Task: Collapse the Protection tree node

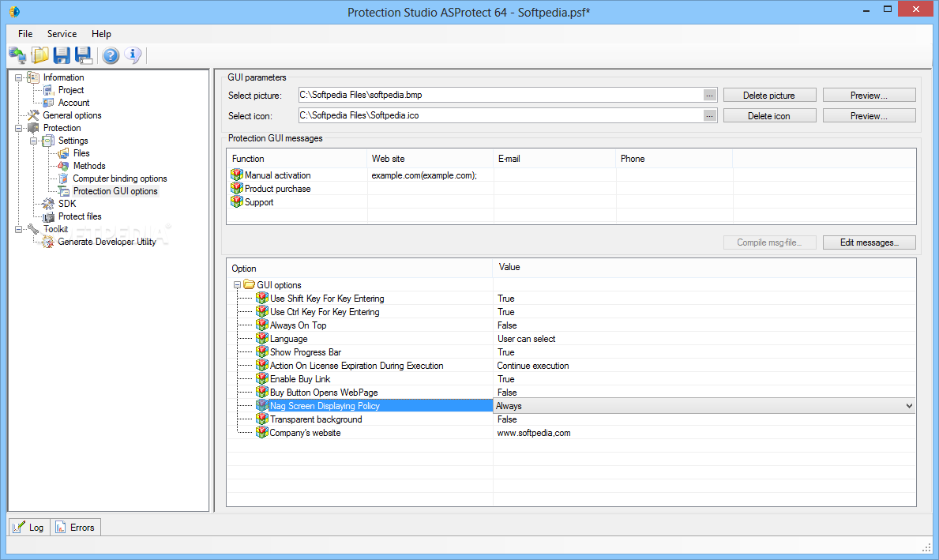Action: tap(19, 128)
